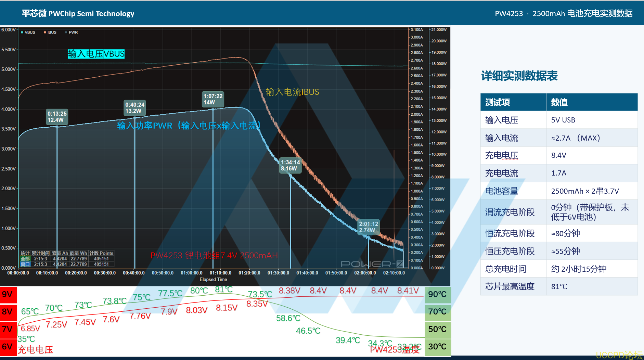This screenshot has width=644, height=360.
Task: Click the 58.6℃ temperature reading
Action: [288, 318]
